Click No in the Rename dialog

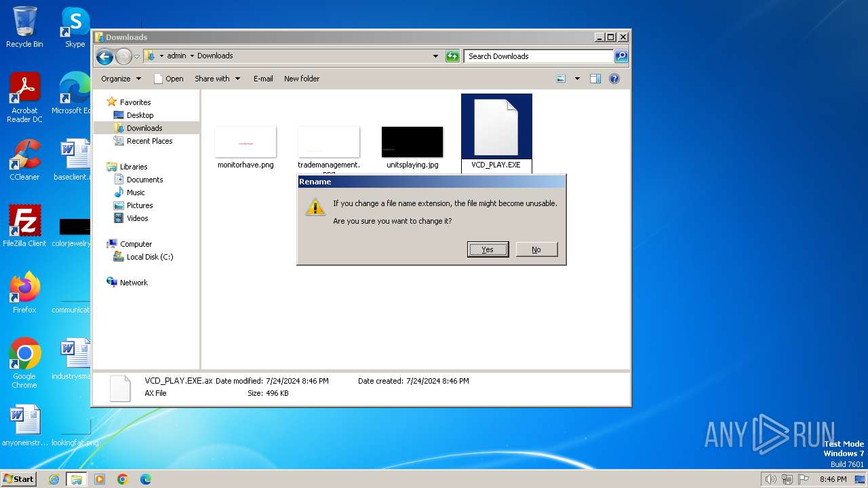point(536,249)
